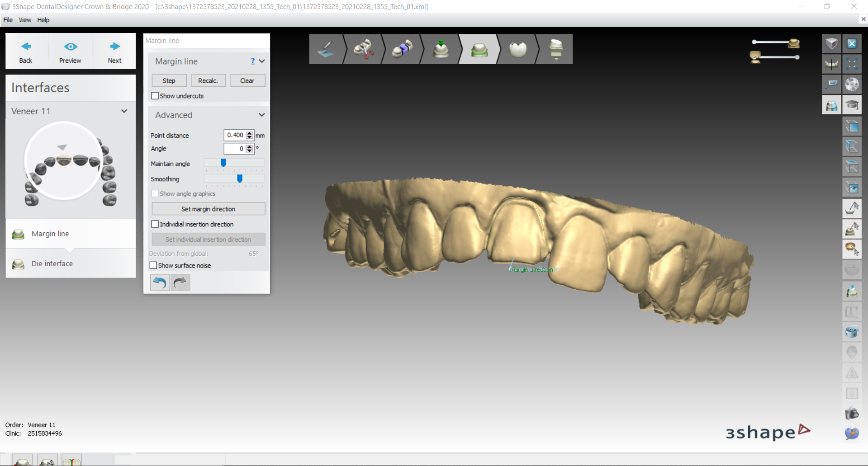Click the Recalc. button

coord(208,80)
